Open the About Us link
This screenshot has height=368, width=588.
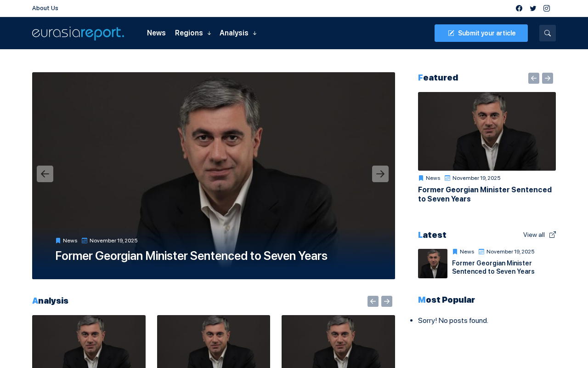coord(45,8)
